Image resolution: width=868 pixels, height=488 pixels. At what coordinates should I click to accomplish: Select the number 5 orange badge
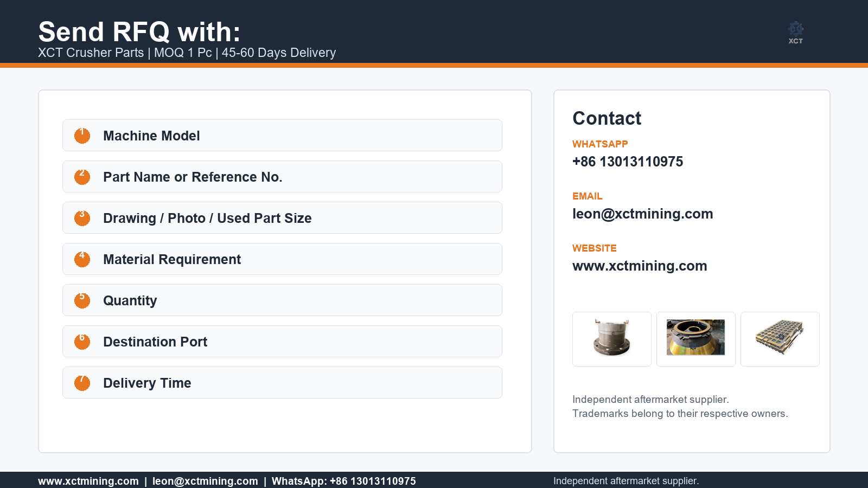click(x=82, y=300)
